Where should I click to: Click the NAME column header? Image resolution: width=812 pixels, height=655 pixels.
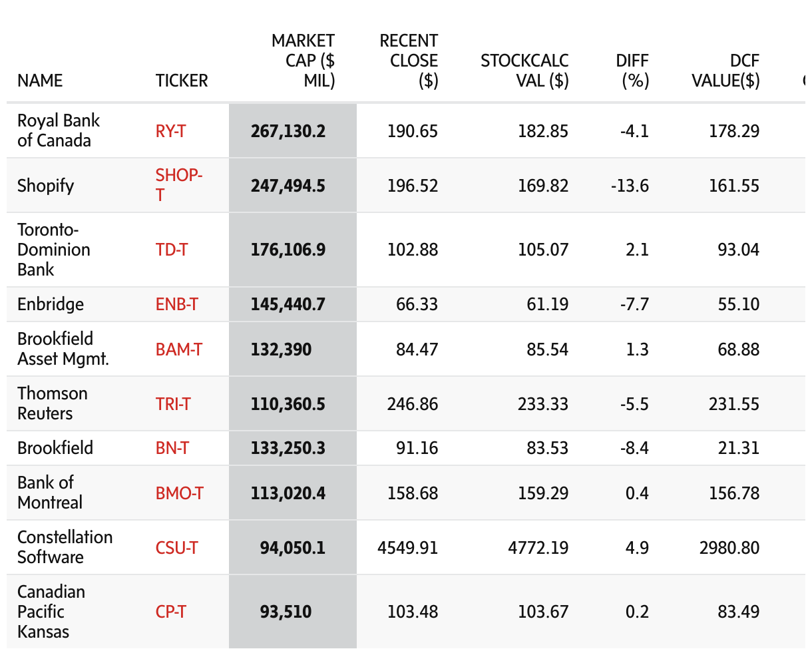[x=40, y=81]
